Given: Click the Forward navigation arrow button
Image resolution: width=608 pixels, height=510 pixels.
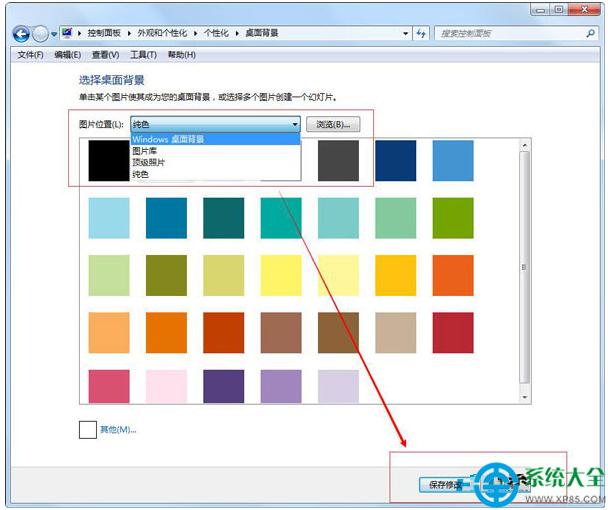Looking at the screenshot, I should tap(41, 33).
